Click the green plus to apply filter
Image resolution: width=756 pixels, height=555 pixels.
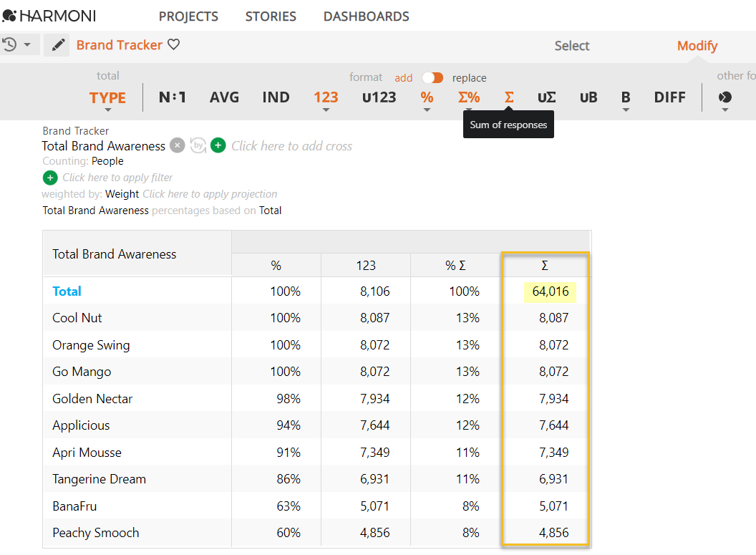(50, 178)
